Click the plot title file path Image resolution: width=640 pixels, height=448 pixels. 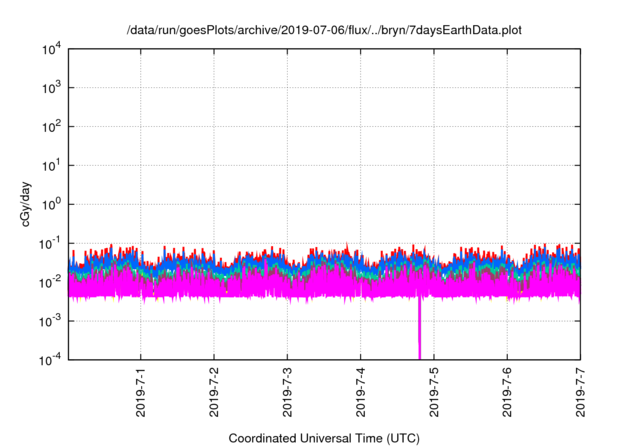pyautogui.click(x=324, y=30)
